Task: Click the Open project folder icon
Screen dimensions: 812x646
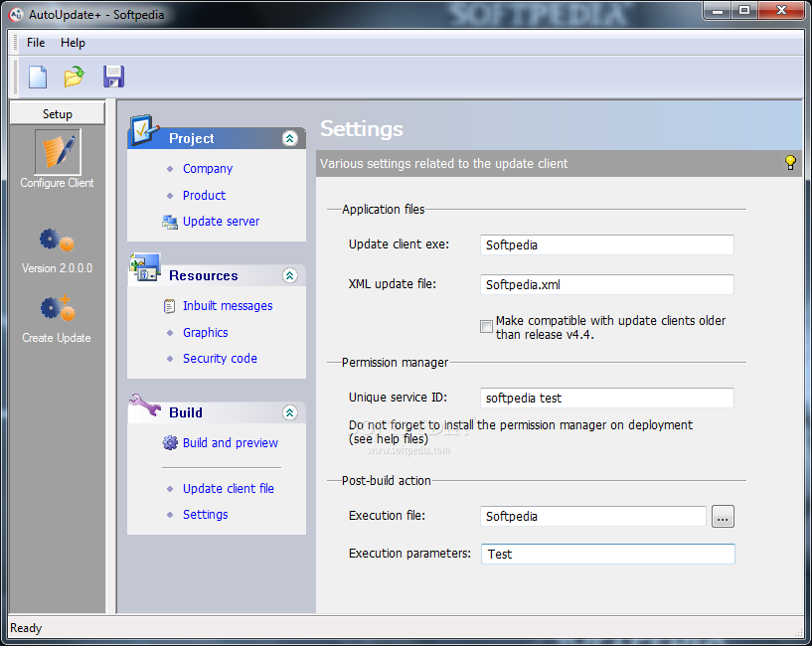Action: pos(75,77)
